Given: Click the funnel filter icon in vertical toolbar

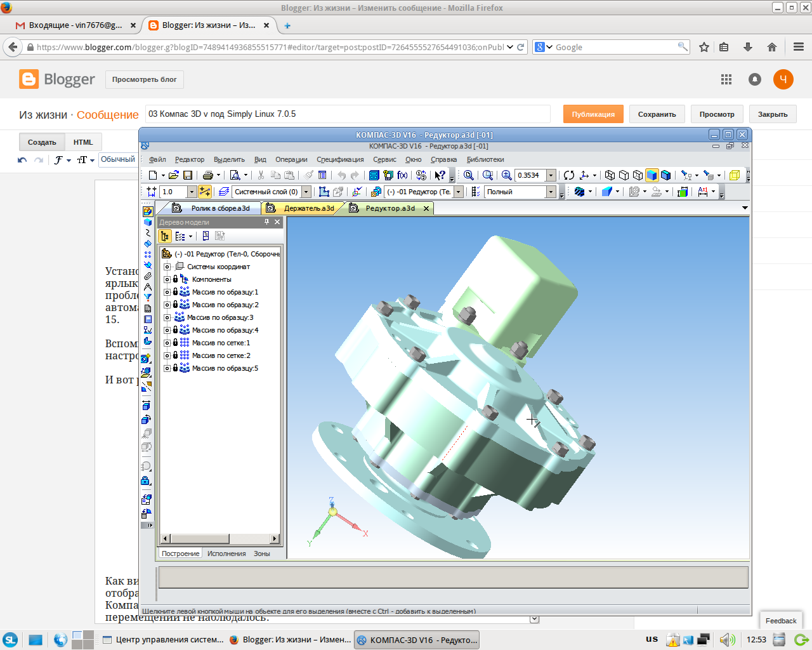Looking at the screenshot, I should pos(148,297).
